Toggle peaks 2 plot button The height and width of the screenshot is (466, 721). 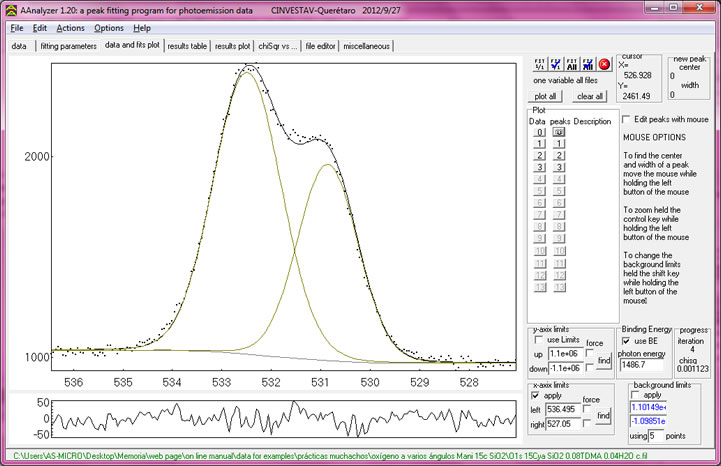pos(560,156)
